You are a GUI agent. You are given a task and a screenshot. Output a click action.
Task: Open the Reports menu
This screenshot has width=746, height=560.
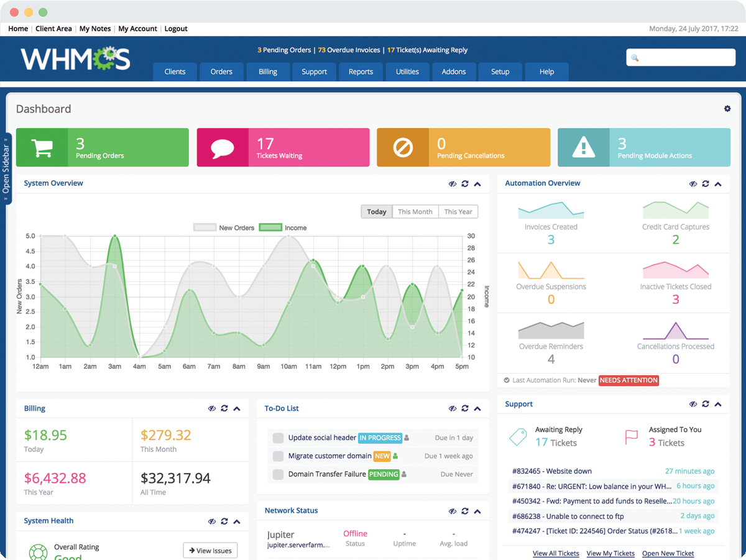[361, 71]
